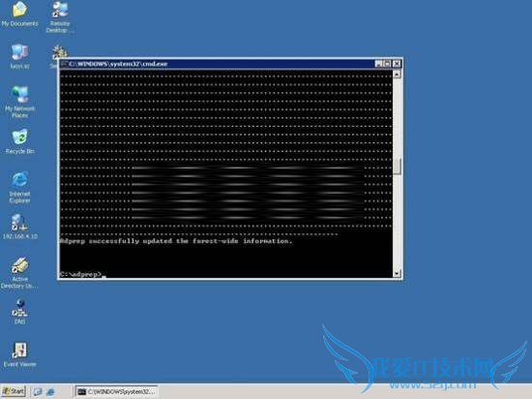Open the cmd.exe window system menu icon
This screenshot has height=399, width=532.
(64, 64)
